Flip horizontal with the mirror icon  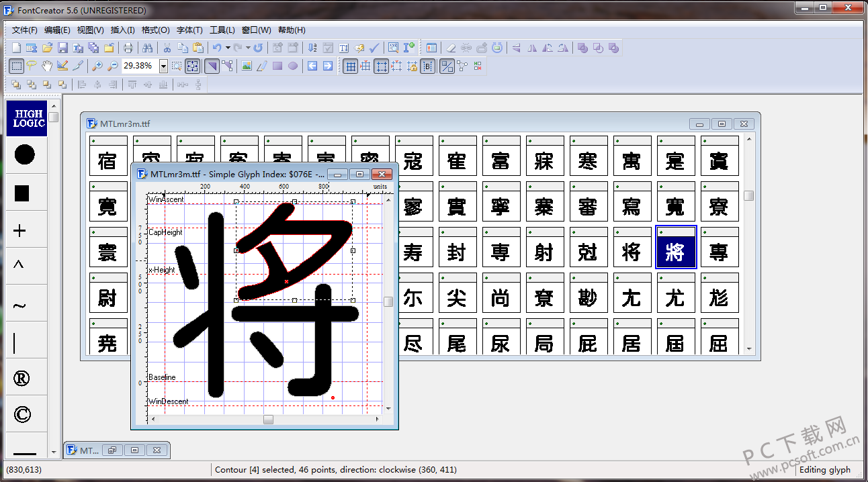(532, 48)
